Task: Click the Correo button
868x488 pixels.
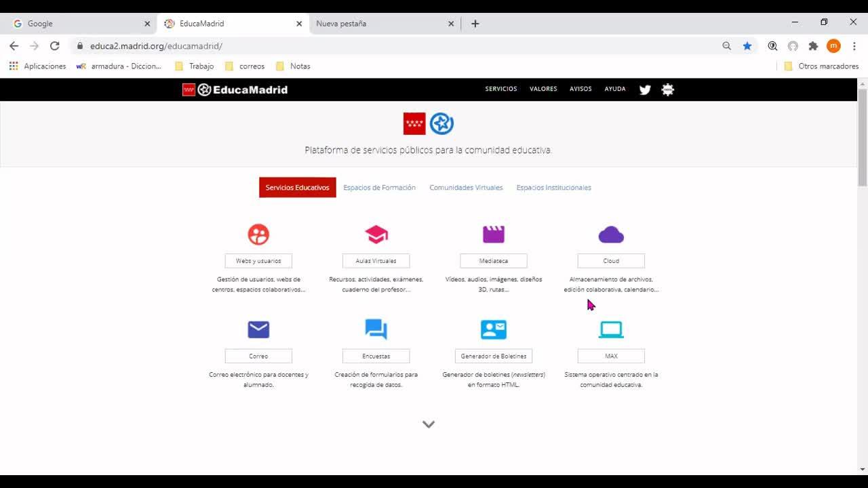Action: 258,356
